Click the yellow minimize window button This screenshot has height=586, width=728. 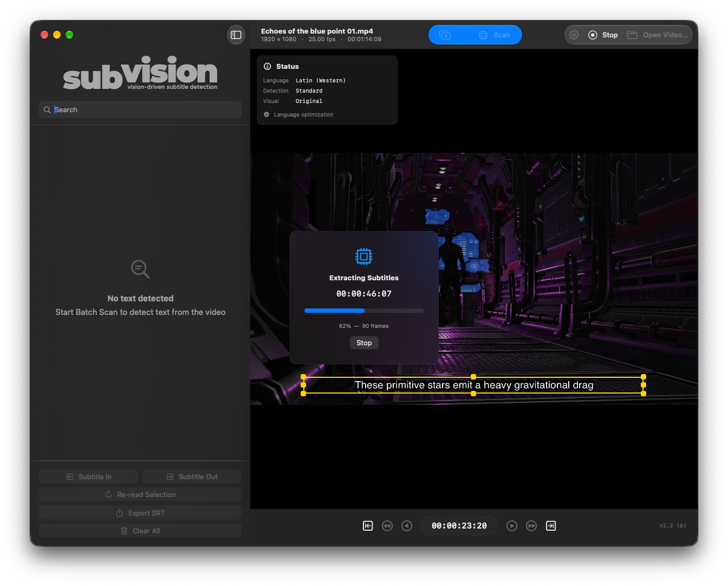pyautogui.click(x=57, y=35)
